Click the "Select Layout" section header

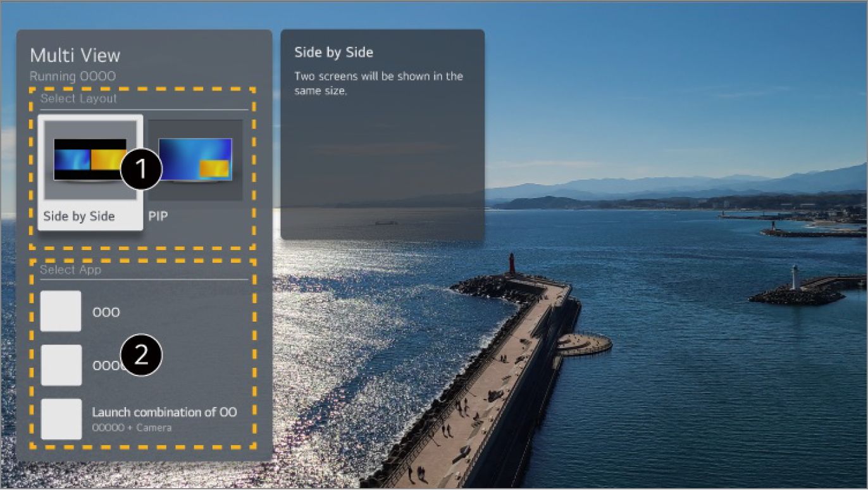pyautogui.click(x=79, y=99)
